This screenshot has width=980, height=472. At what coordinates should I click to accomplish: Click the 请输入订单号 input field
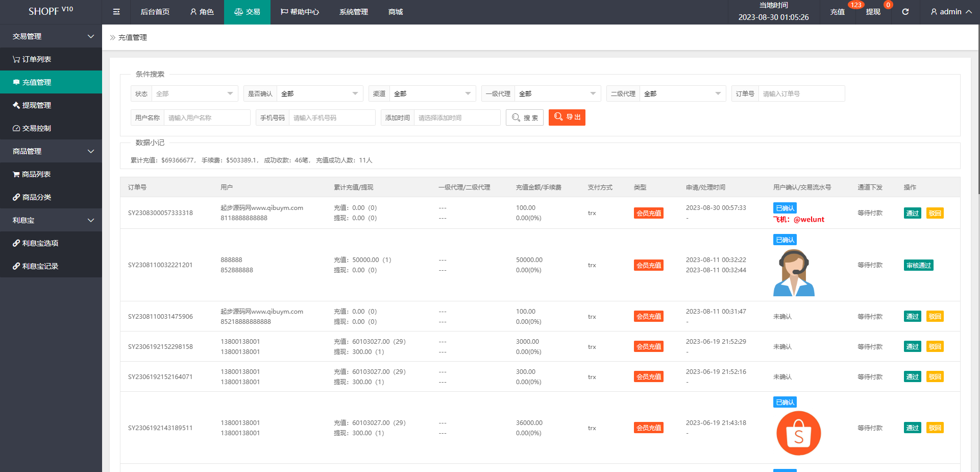(801, 93)
